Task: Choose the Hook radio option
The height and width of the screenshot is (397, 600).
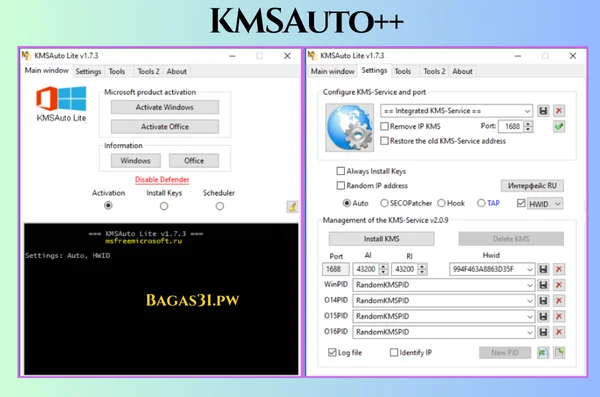Action: pos(442,203)
